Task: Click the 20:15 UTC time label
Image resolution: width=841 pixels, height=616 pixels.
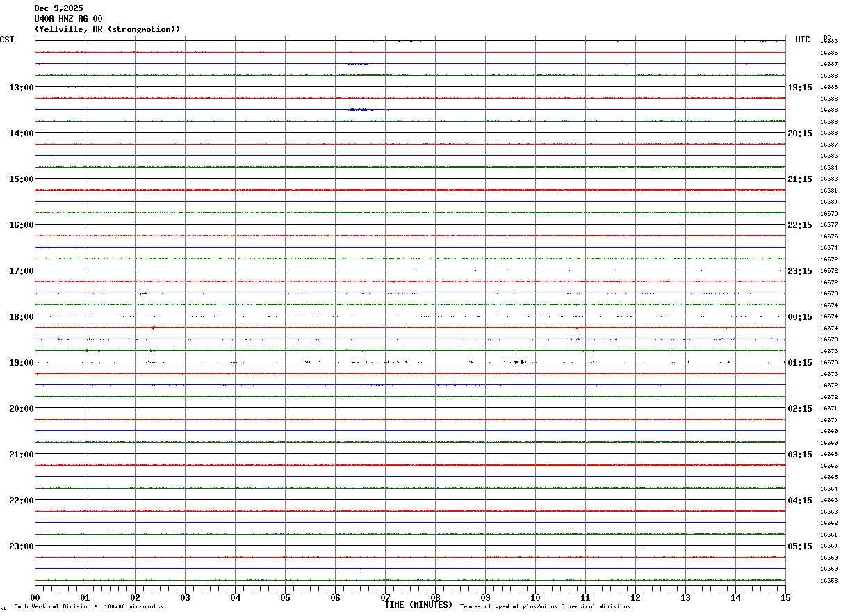Action: 800,133
